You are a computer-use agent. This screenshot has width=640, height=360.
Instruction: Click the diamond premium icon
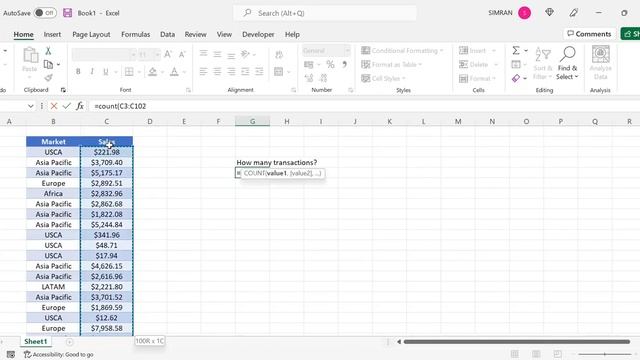(549, 13)
